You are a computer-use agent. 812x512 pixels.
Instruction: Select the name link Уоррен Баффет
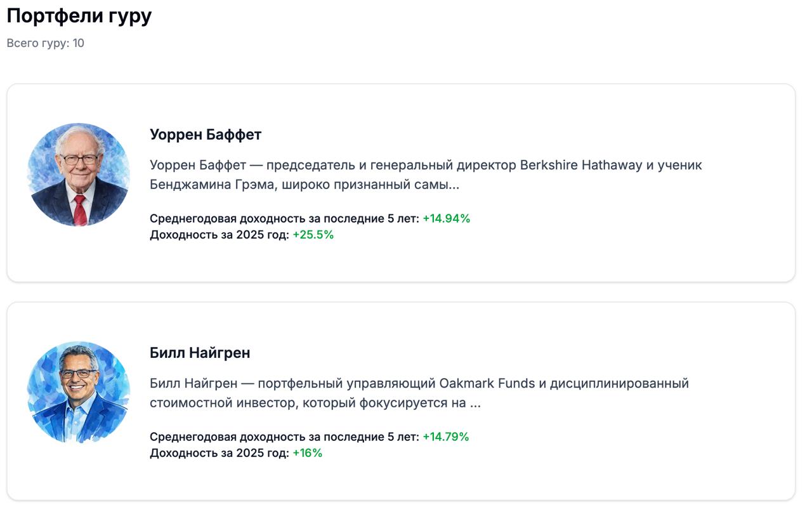(206, 135)
